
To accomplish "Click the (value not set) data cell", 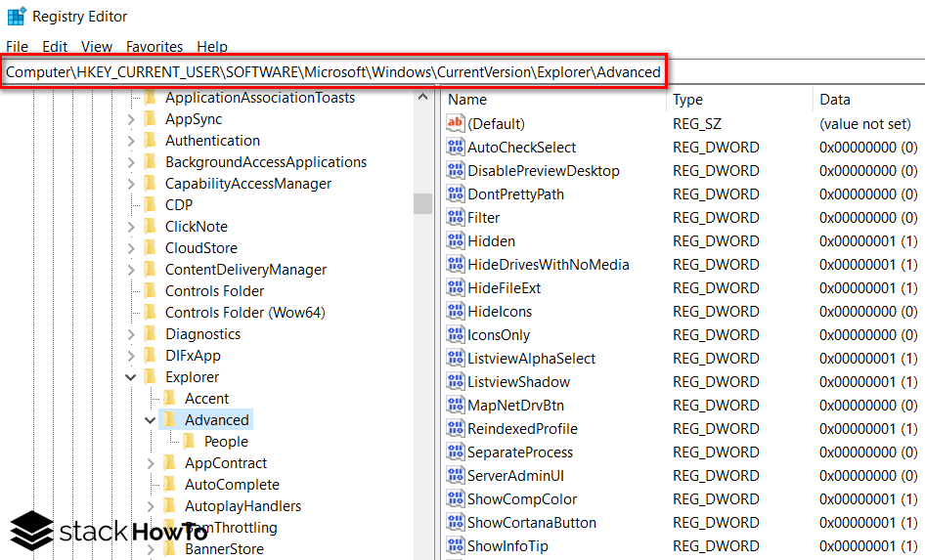I will (864, 124).
